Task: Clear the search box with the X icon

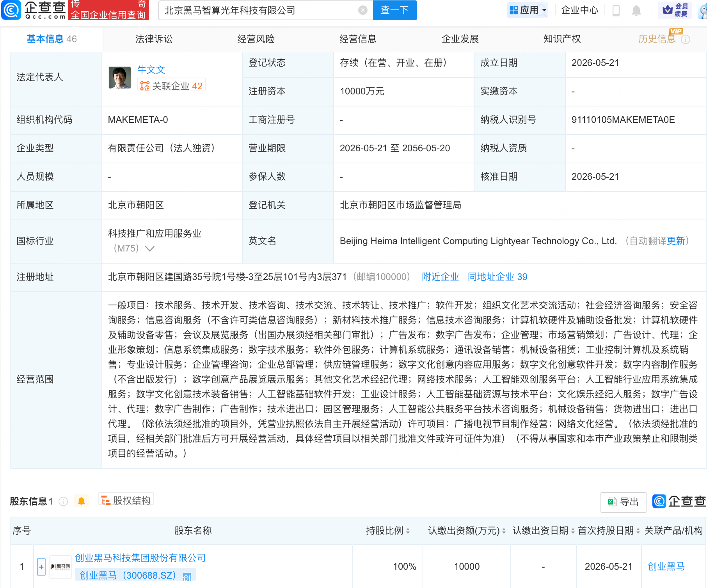Action: (x=363, y=10)
